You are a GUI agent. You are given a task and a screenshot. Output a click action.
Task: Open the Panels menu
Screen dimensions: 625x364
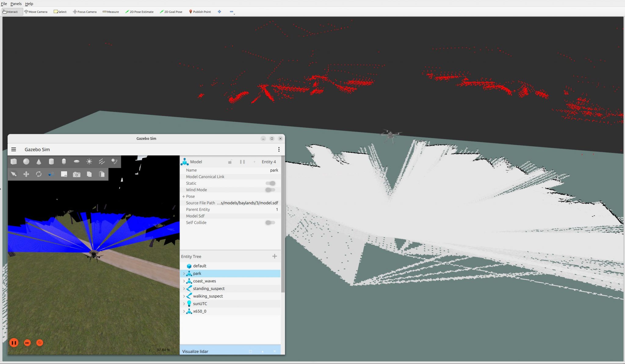pyautogui.click(x=16, y=4)
